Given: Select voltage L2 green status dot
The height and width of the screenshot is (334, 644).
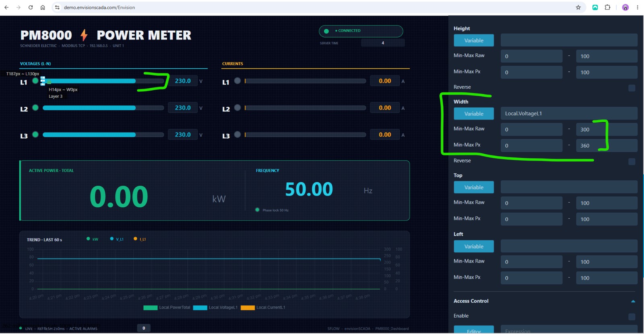Looking at the screenshot, I should 35,107.
